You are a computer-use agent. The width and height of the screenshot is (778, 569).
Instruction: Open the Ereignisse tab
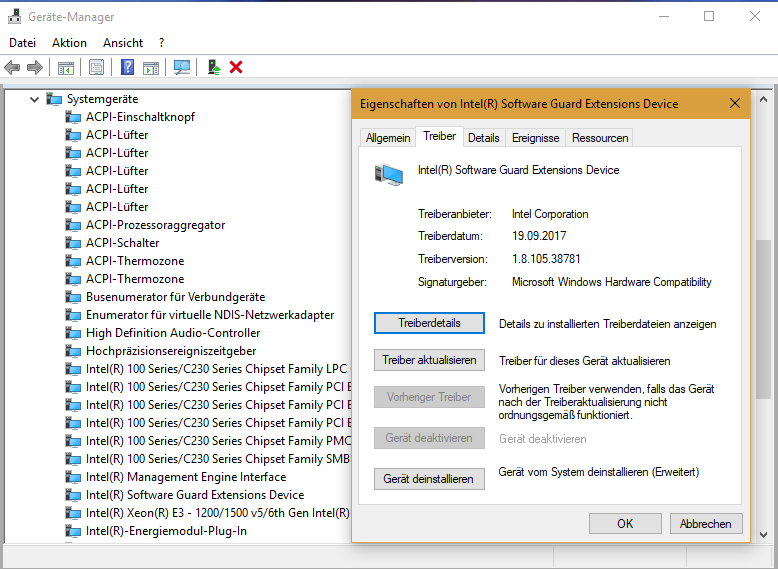coord(535,138)
